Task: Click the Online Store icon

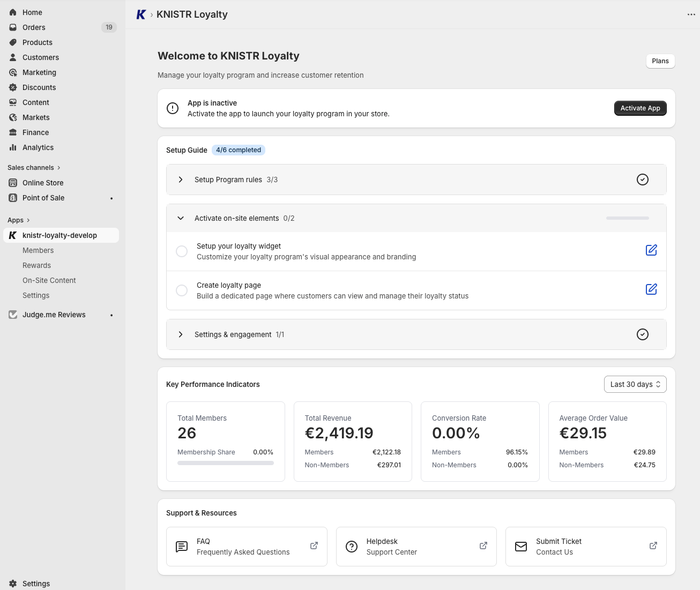Action: [x=13, y=183]
